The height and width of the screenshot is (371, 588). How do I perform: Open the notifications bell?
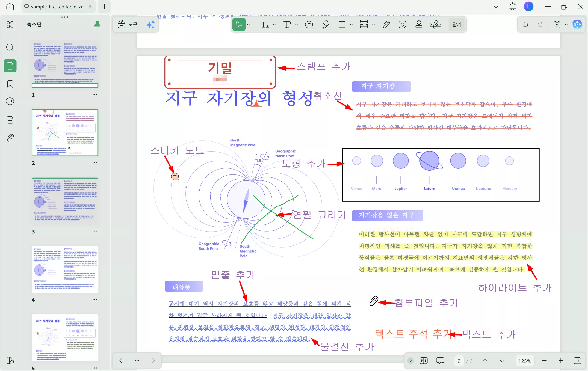513,7
